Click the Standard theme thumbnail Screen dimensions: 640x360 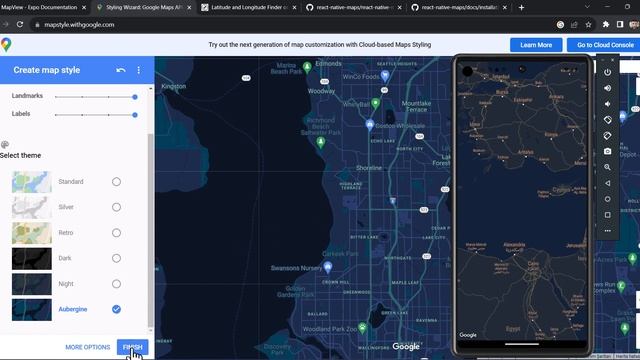(x=32, y=182)
